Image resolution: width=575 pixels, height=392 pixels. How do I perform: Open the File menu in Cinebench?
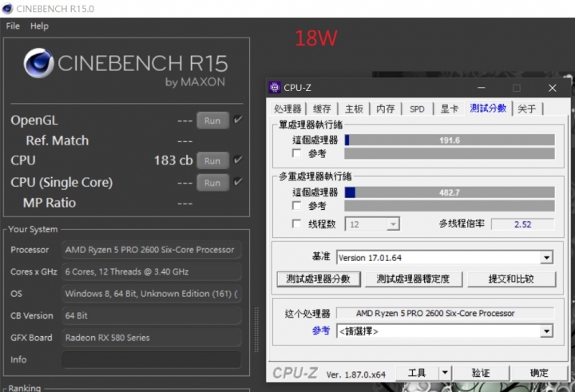pyautogui.click(x=13, y=26)
